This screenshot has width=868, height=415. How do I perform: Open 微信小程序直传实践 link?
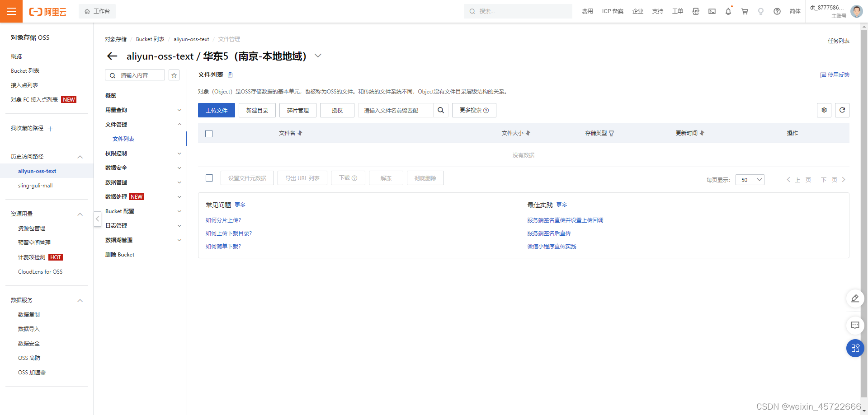(x=552, y=247)
